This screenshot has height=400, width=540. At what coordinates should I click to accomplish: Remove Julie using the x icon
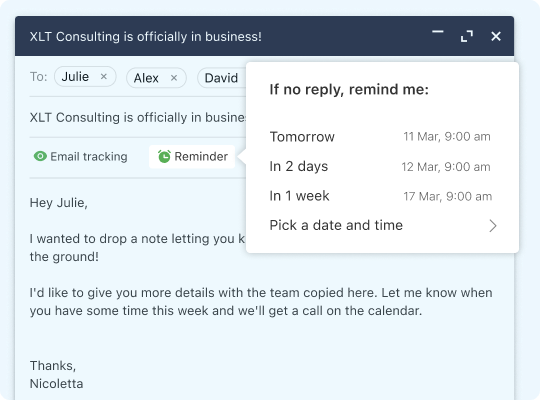pyautogui.click(x=104, y=77)
